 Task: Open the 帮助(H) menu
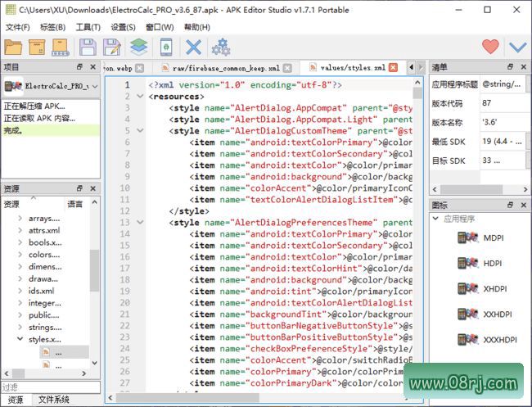pyautogui.click(x=196, y=27)
